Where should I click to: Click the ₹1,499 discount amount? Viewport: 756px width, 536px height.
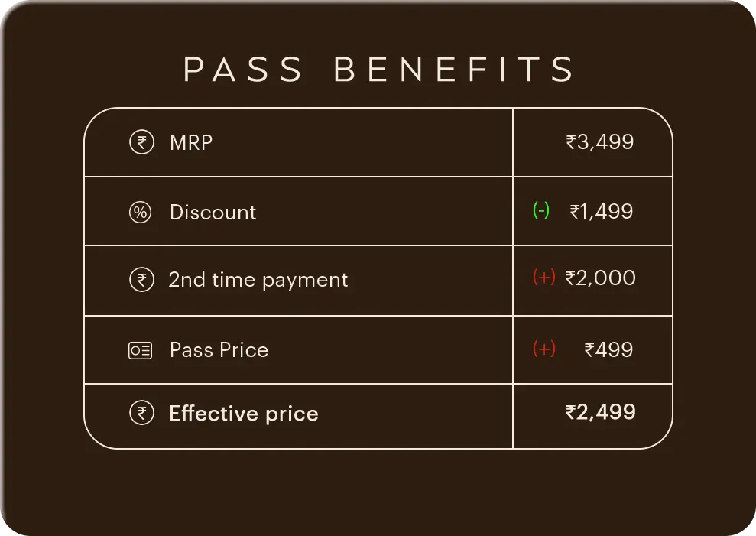click(602, 211)
